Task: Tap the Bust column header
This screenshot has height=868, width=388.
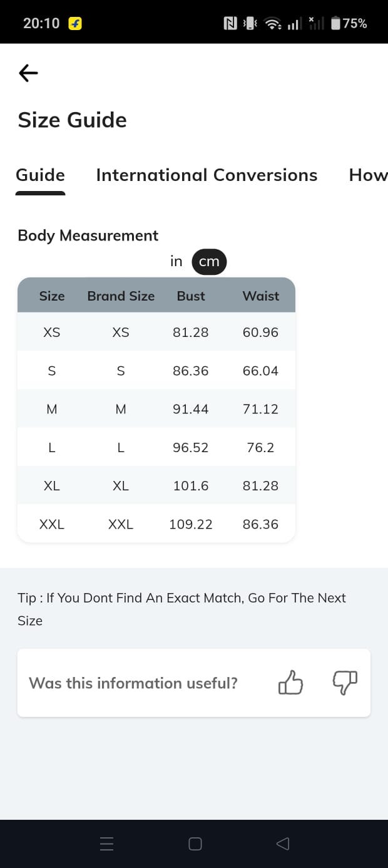Action: 191,296
